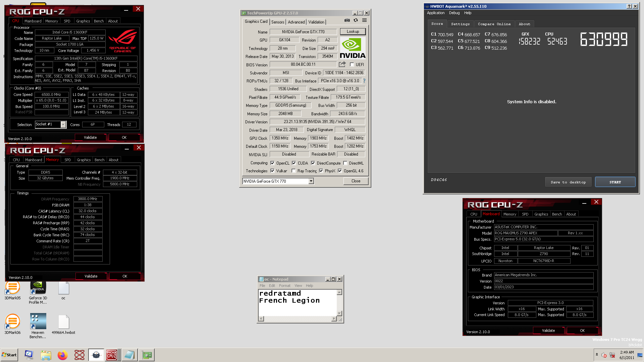
Task: Open SPD tab in CPU-Z Memory window
Action: coord(67,160)
